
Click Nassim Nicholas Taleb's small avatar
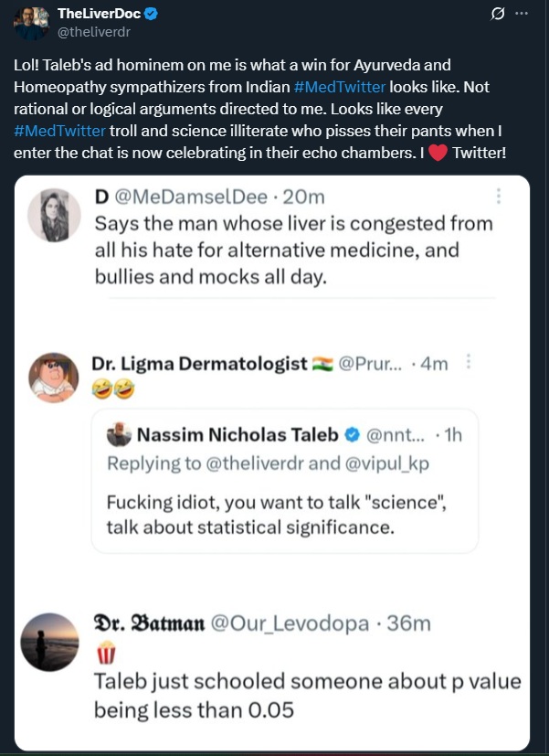(x=119, y=434)
